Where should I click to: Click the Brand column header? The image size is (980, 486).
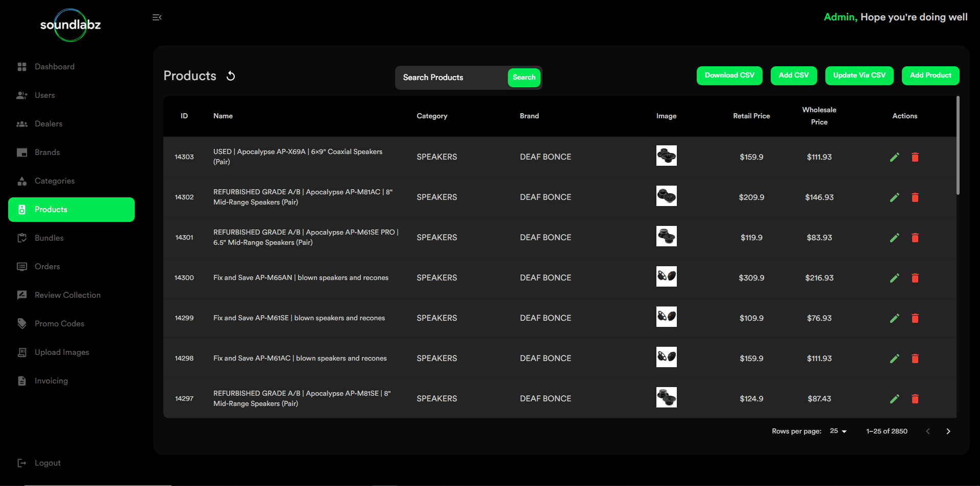click(529, 116)
